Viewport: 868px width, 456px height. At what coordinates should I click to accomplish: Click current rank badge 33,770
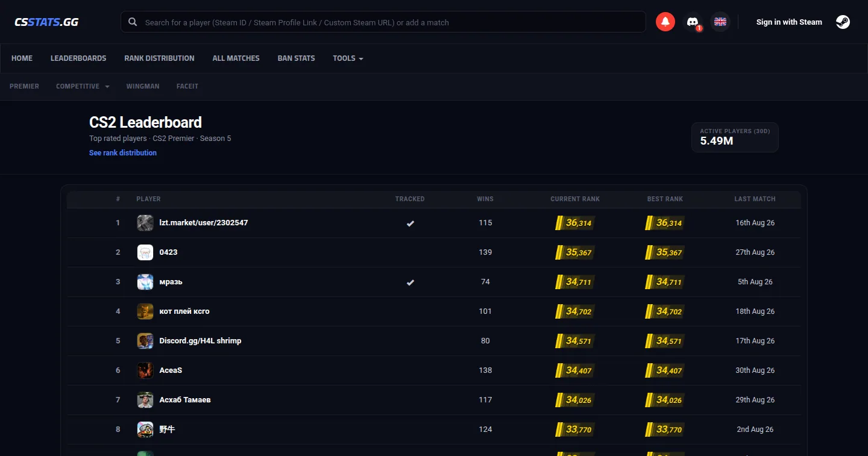pyautogui.click(x=575, y=429)
